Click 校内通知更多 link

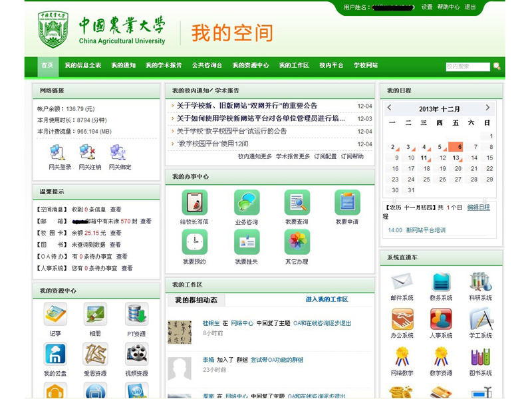pos(255,156)
